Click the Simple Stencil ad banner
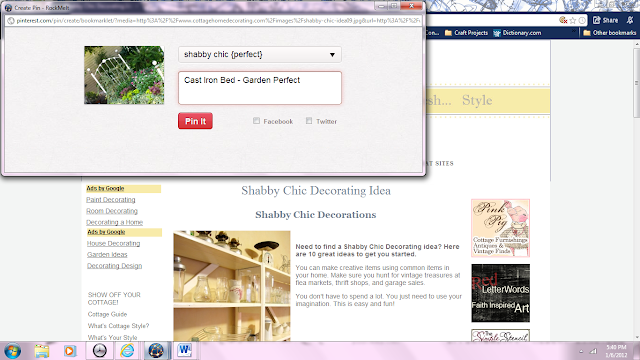The width and height of the screenshot is (640, 360). pyautogui.click(x=500, y=336)
